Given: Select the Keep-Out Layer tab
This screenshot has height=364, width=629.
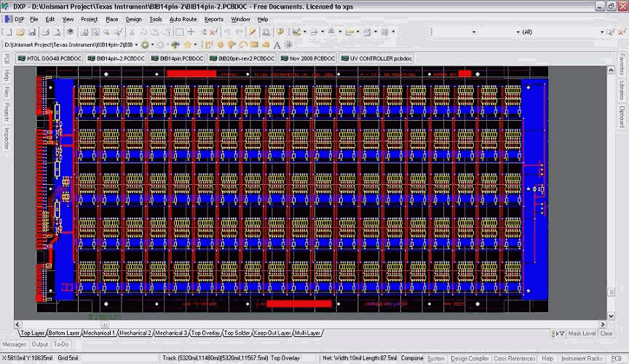Looking at the screenshot, I should [x=272, y=333].
